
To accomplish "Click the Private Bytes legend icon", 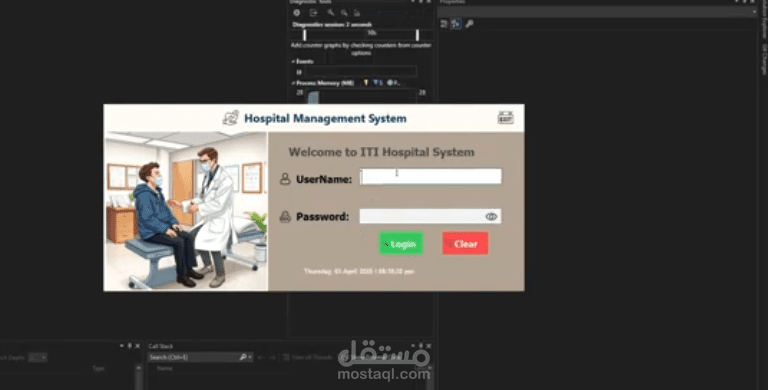I will coord(390,83).
